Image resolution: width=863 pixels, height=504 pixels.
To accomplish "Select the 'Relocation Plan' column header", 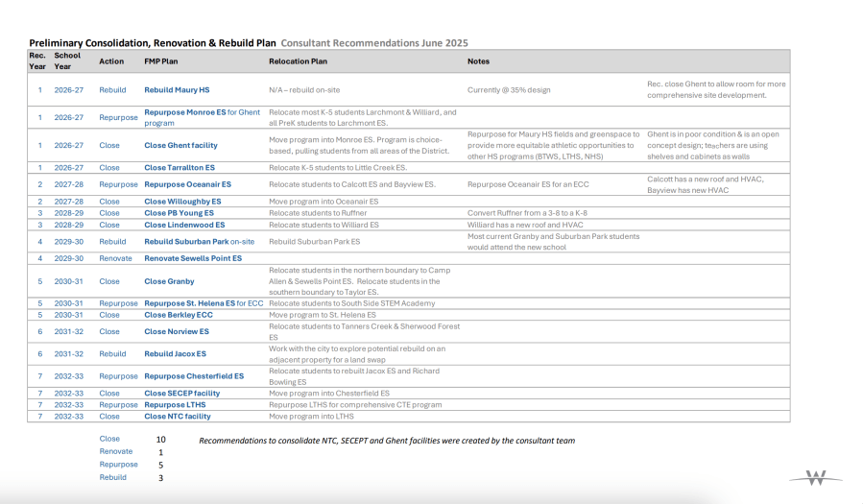I will 298,61.
